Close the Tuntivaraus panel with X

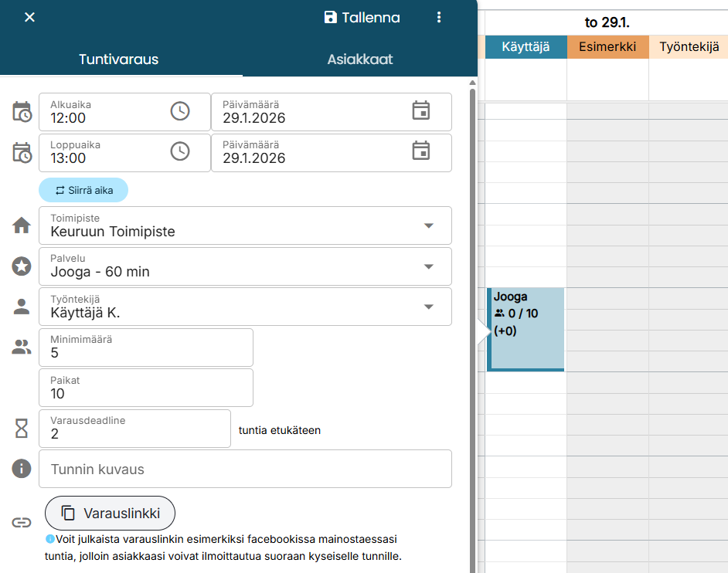coord(29,17)
